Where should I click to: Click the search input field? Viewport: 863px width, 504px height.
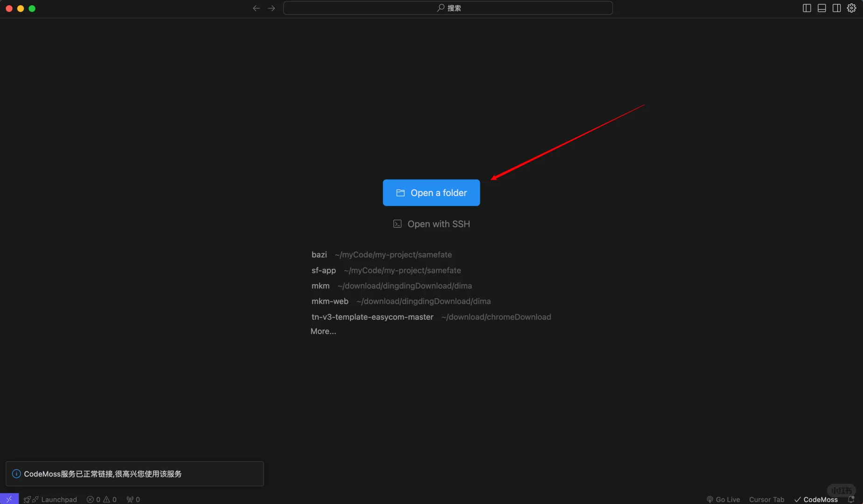pos(447,8)
